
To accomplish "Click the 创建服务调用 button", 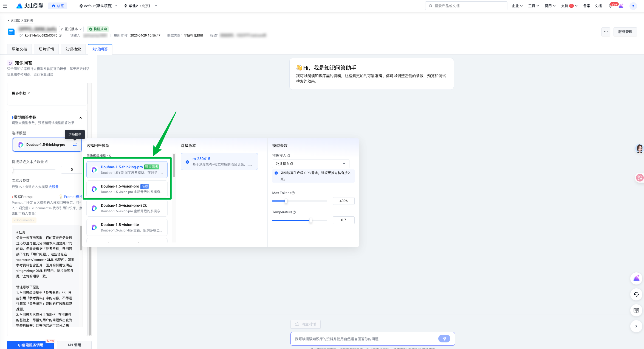I will tap(30, 345).
